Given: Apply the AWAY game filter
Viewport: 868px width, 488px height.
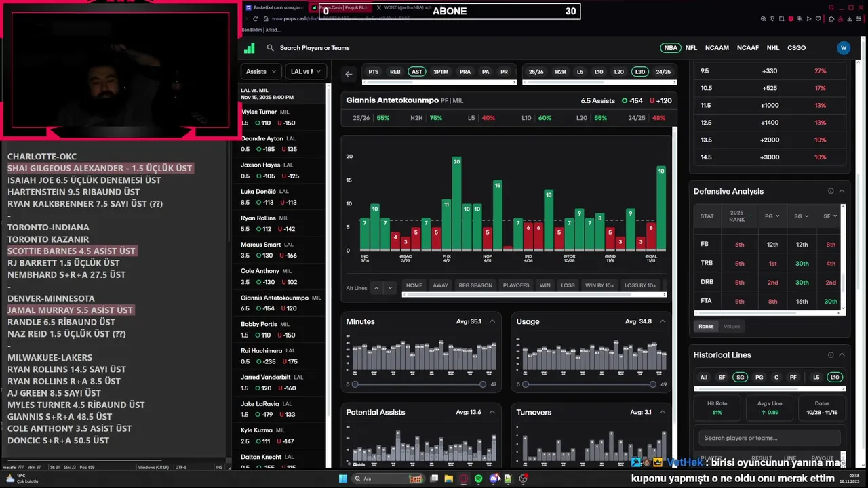Looking at the screenshot, I should (441, 285).
